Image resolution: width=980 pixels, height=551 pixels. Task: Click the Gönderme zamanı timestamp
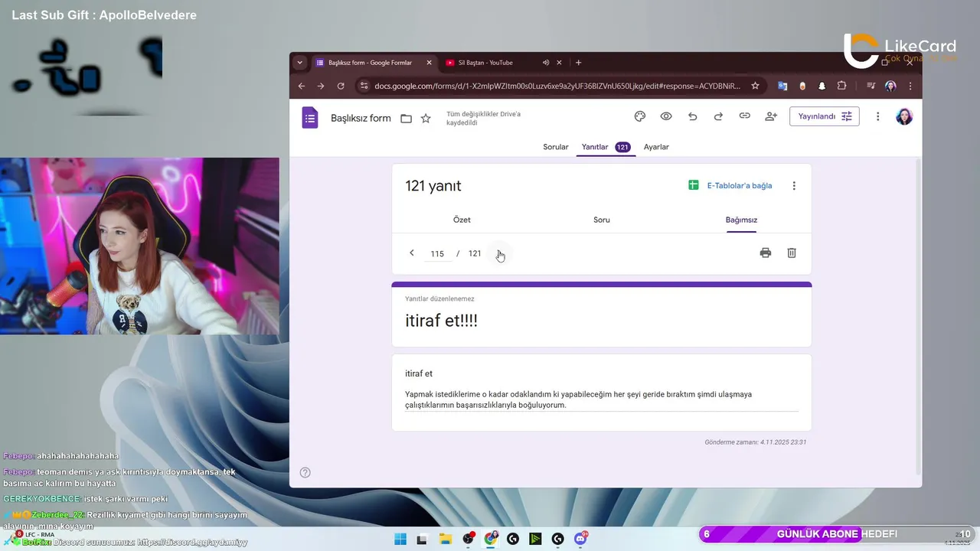click(756, 442)
